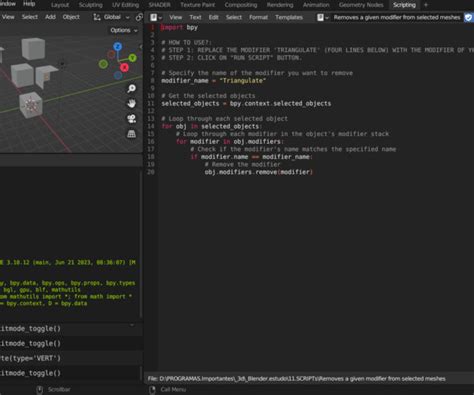Click 'bpy.context.selected_objects' on line 11

click(x=280, y=104)
